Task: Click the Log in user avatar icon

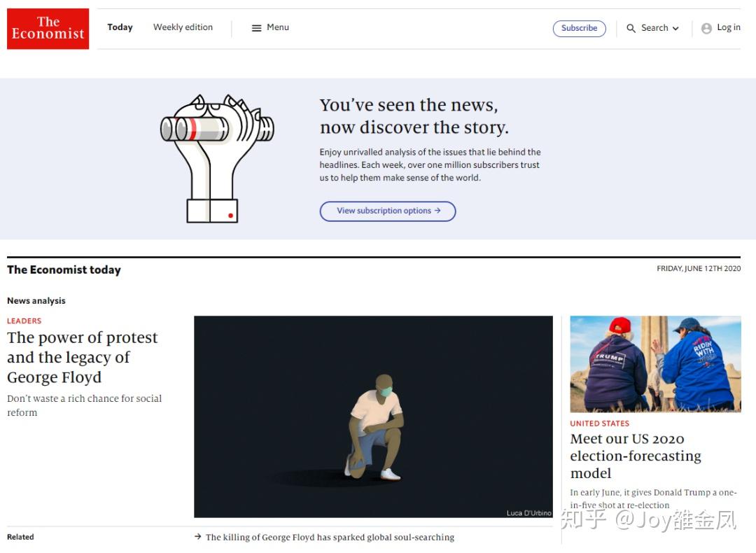Action: pos(706,29)
